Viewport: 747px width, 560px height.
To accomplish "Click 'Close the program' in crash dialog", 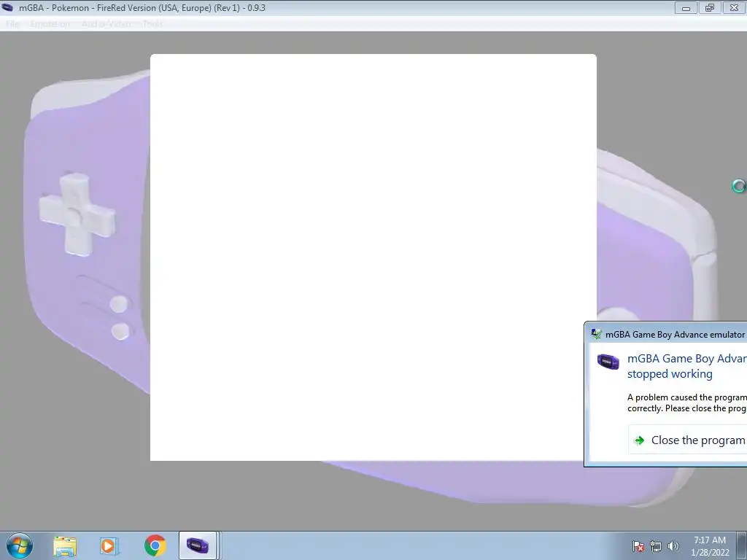I will click(687, 440).
